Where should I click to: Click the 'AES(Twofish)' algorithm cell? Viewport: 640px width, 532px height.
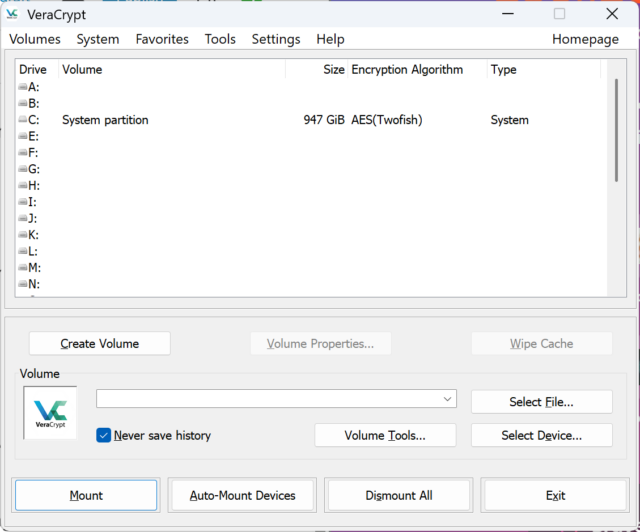(x=387, y=120)
